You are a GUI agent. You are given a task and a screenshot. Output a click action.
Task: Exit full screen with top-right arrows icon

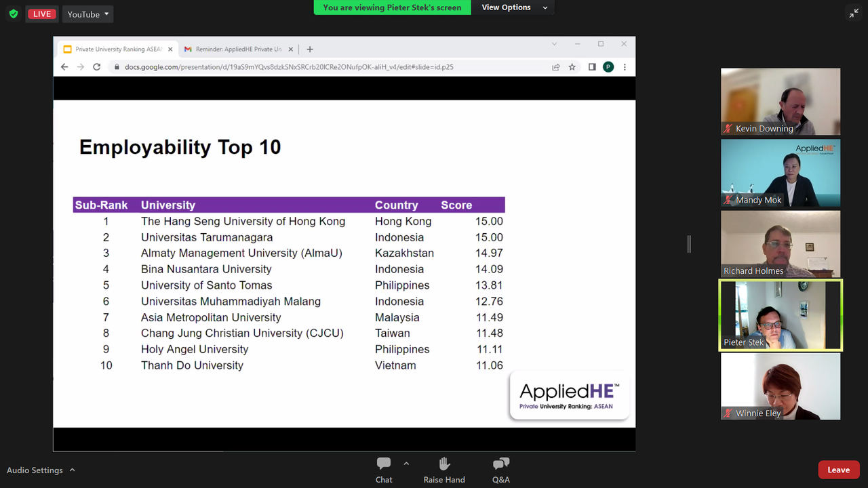[854, 14]
